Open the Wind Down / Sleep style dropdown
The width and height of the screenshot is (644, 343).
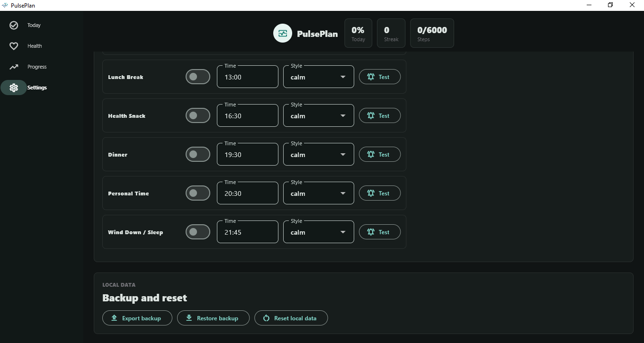point(319,232)
